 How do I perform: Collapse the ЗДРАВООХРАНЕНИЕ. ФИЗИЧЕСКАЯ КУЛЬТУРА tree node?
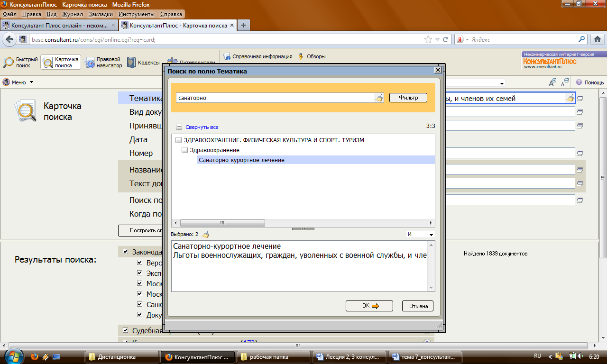pos(178,140)
